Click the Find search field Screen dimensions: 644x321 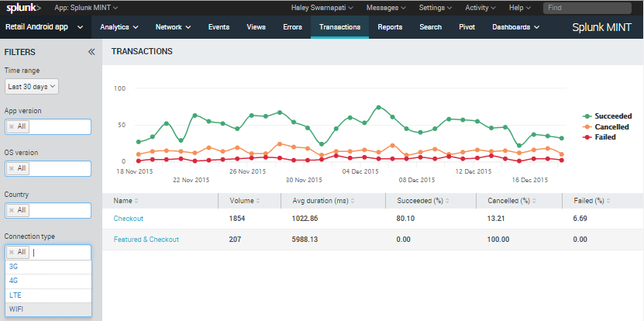point(587,8)
